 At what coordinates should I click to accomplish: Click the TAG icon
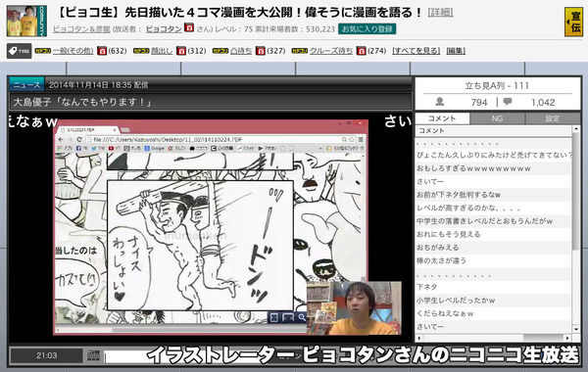pyautogui.click(x=19, y=51)
